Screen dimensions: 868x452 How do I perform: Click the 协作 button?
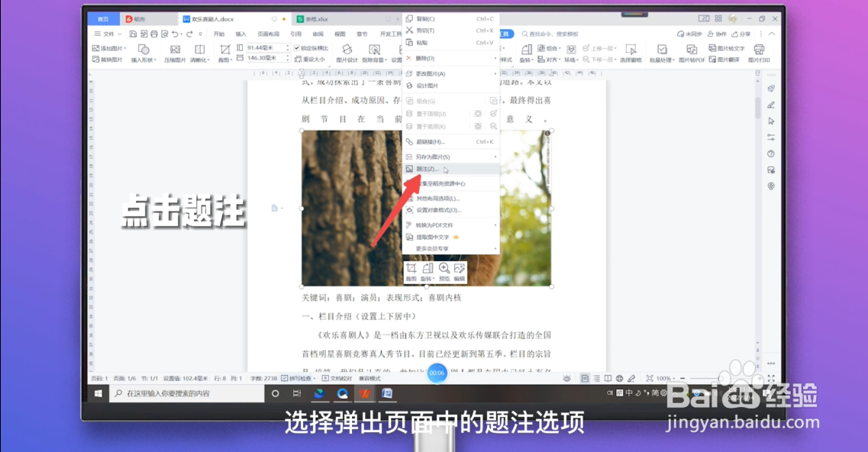pyautogui.click(x=717, y=34)
